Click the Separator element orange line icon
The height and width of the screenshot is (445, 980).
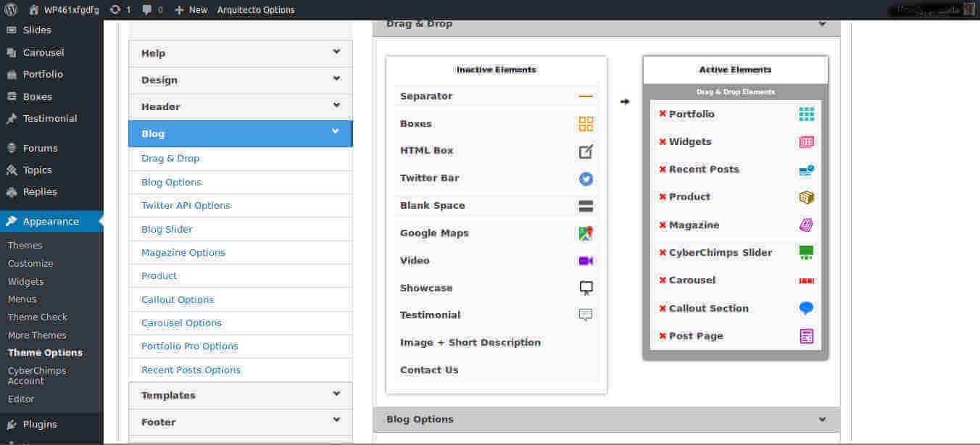586,96
